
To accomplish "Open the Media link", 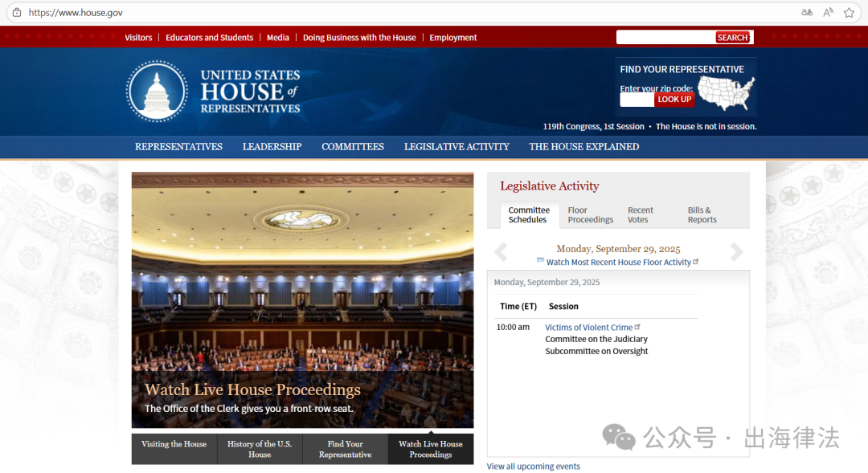I will point(278,37).
